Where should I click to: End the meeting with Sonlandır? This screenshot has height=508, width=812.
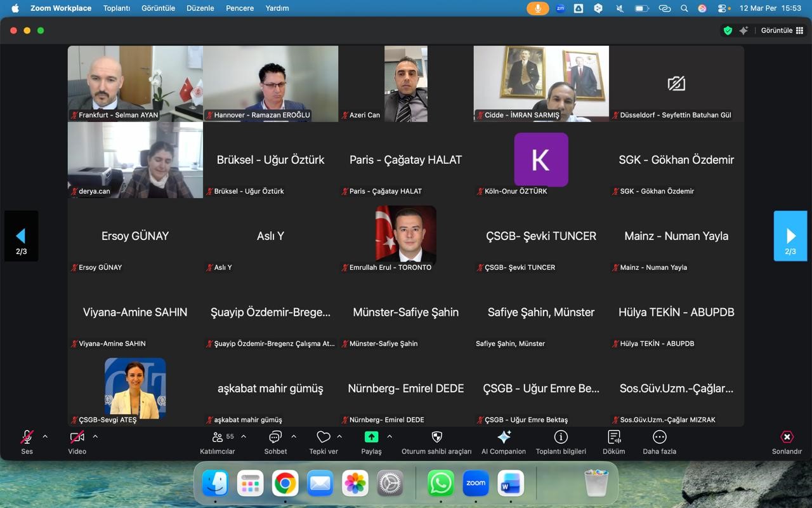tap(787, 442)
